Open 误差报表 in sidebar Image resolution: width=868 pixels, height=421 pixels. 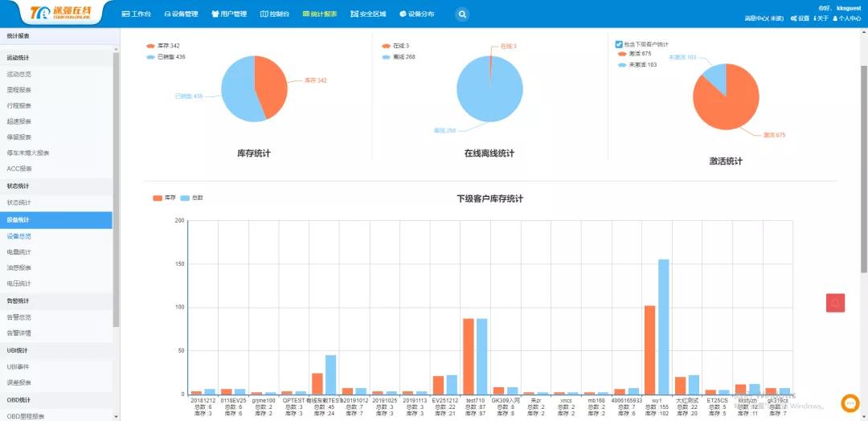[18, 382]
